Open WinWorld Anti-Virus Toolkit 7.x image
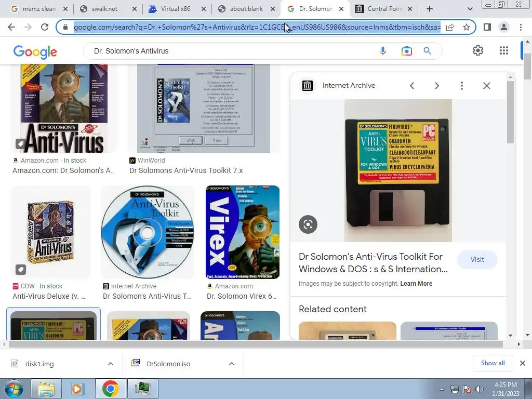 coord(204,109)
